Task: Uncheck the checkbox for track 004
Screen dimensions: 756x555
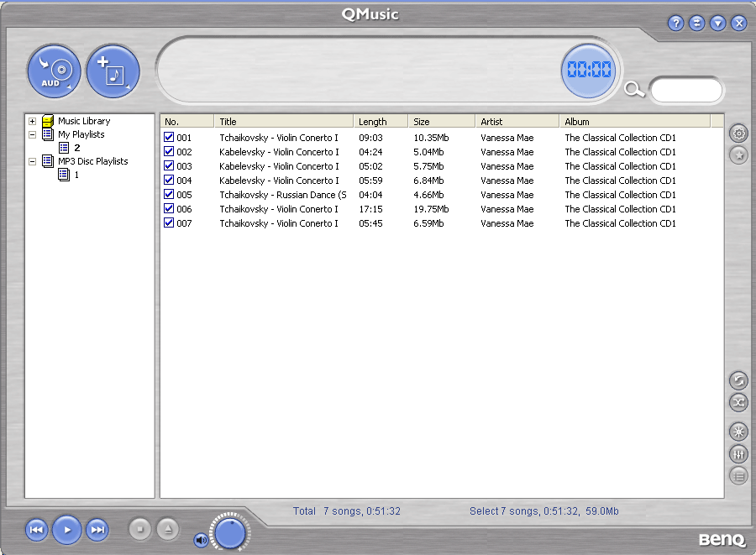Action: [x=169, y=180]
